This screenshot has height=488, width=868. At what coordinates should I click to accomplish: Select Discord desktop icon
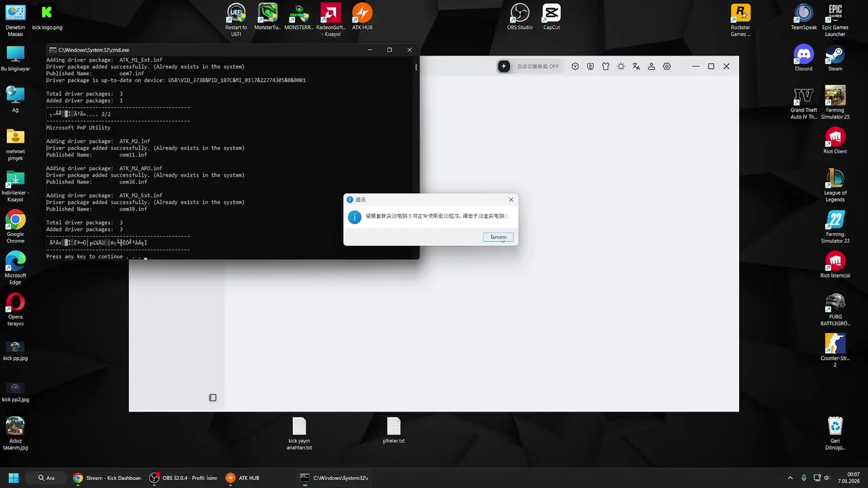[x=804, y=58]
